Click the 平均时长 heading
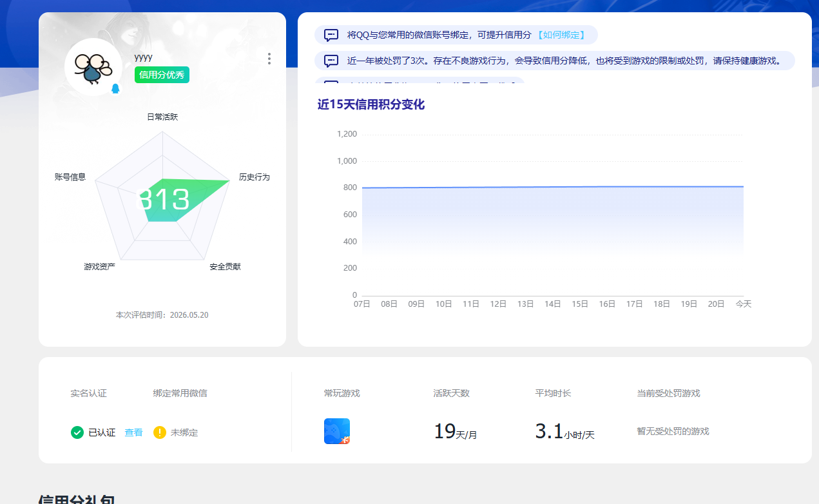Screen dimensions: 819x504 tap(553, 393)
